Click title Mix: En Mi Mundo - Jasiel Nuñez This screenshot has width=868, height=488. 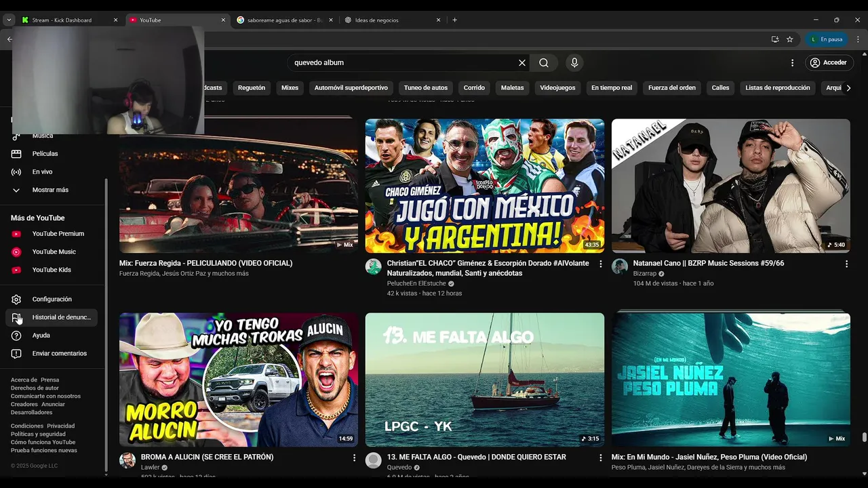(709, 457)
